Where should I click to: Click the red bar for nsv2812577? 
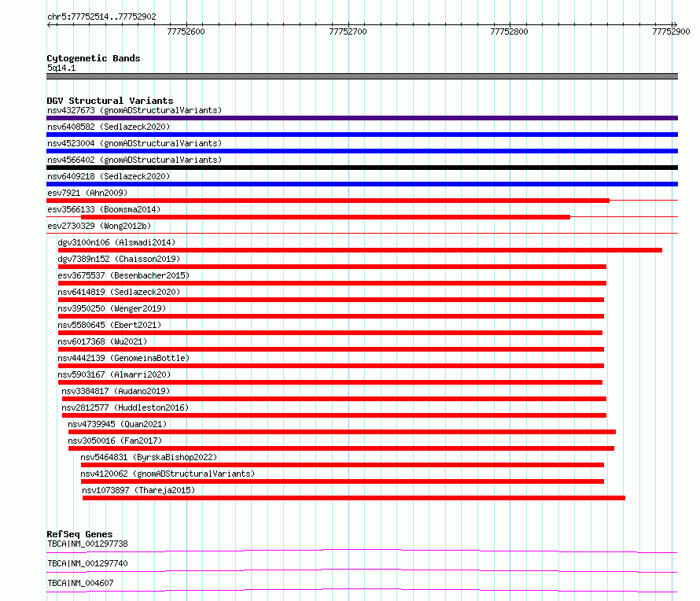click(x=334, y=415)
